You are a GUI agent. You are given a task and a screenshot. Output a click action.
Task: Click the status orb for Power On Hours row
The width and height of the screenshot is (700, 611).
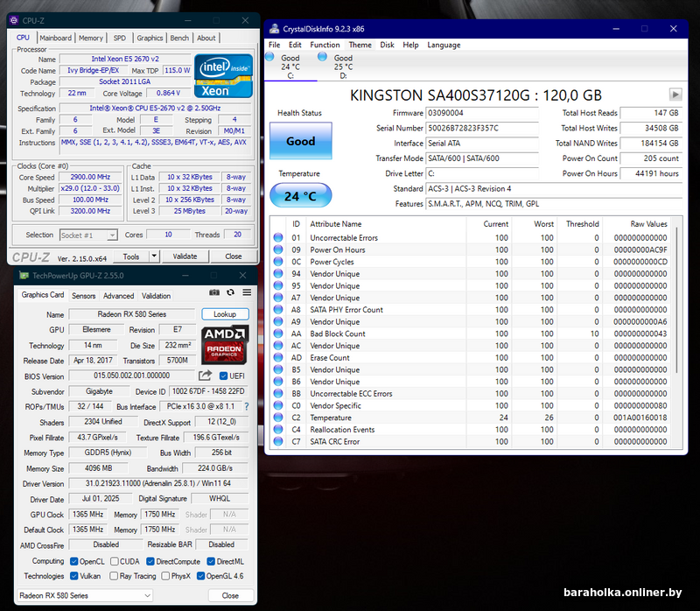pos(278,249)
